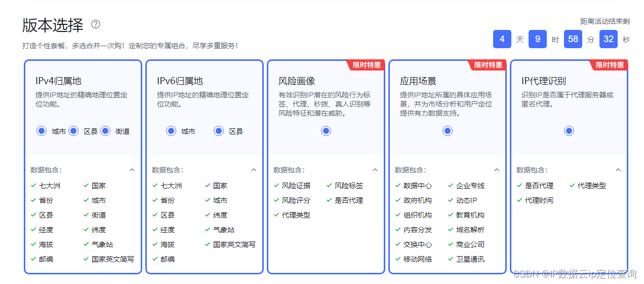Viewport: 644px width, 284px height.
Task: Click the IPv6归属地 card title
Action: 180,81
